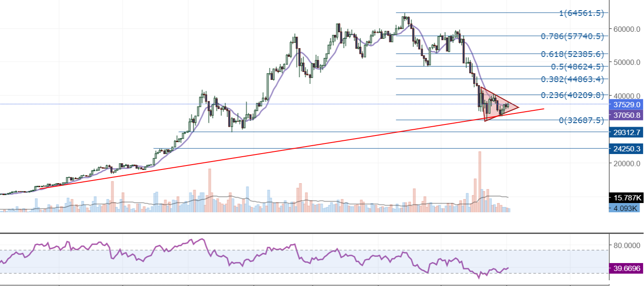Click the purple 37050.8 moving average label
The width and height of the screenshot is (644, 286).
(625, 115)
